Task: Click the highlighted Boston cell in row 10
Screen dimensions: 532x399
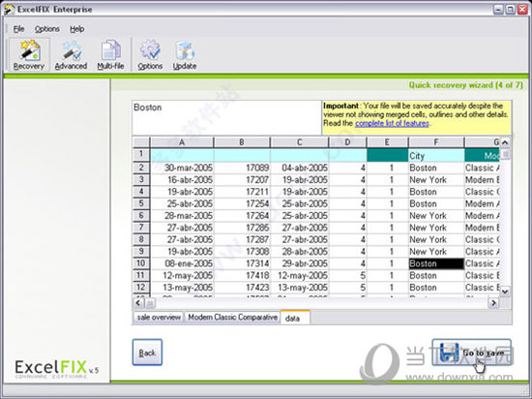Action: (436, 263)
